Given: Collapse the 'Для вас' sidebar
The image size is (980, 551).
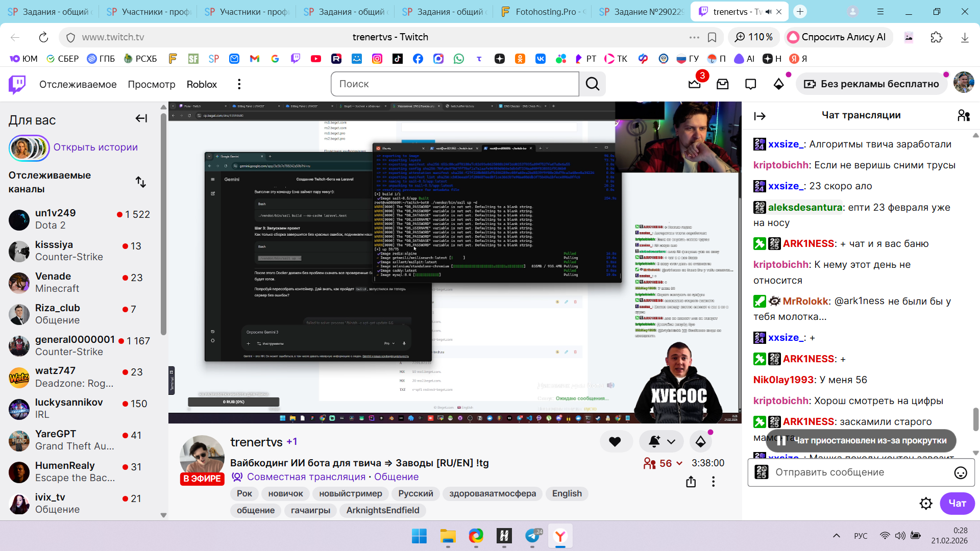Looking at the screenshot, I should 141,119.
